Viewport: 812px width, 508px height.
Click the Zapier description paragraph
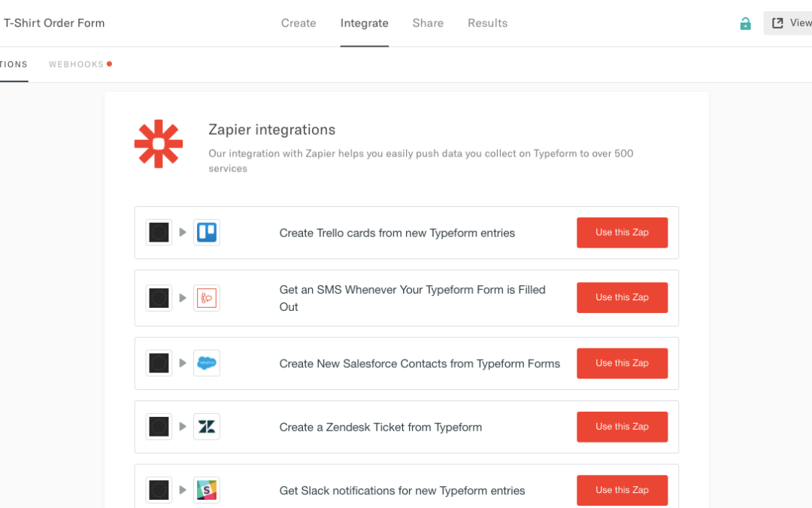coord(420,161)
